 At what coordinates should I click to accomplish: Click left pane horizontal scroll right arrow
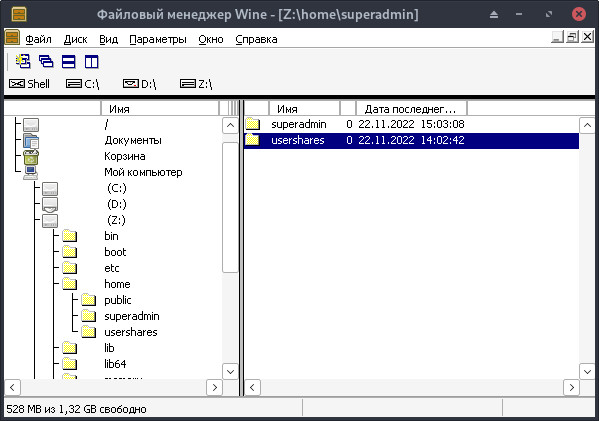(214, 387)
